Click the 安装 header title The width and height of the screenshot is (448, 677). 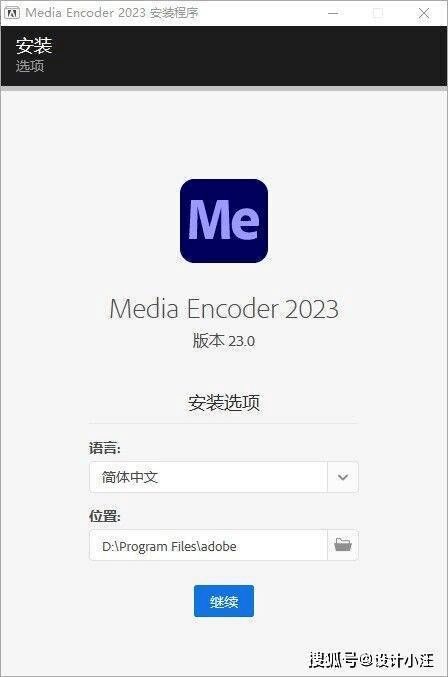(x=34, y=45)
